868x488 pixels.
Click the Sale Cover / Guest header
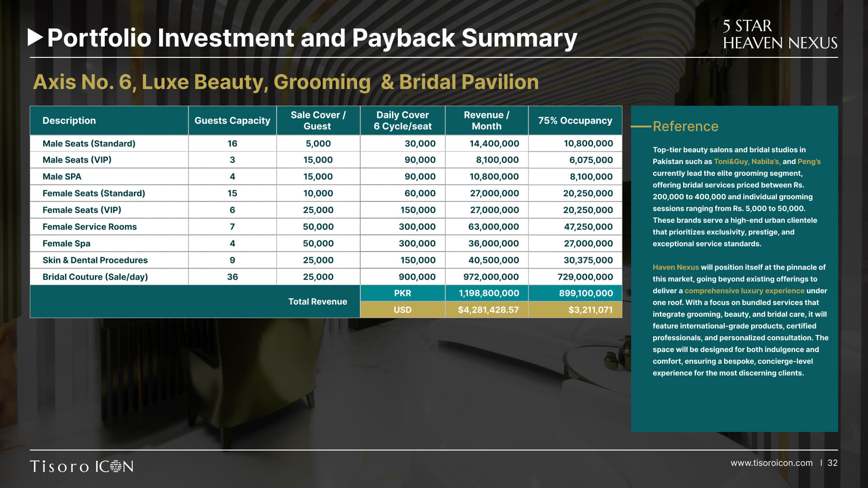[x=318, y=121]
